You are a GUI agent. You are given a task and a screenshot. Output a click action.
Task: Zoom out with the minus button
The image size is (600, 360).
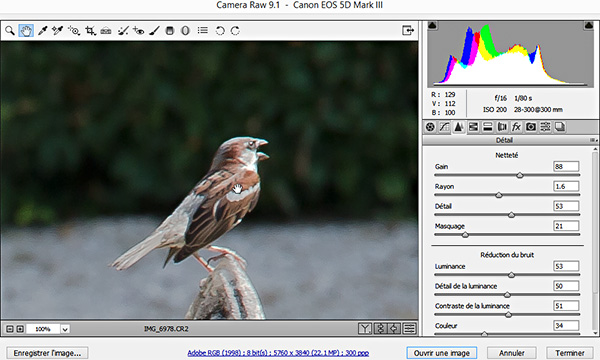[10, 329]
